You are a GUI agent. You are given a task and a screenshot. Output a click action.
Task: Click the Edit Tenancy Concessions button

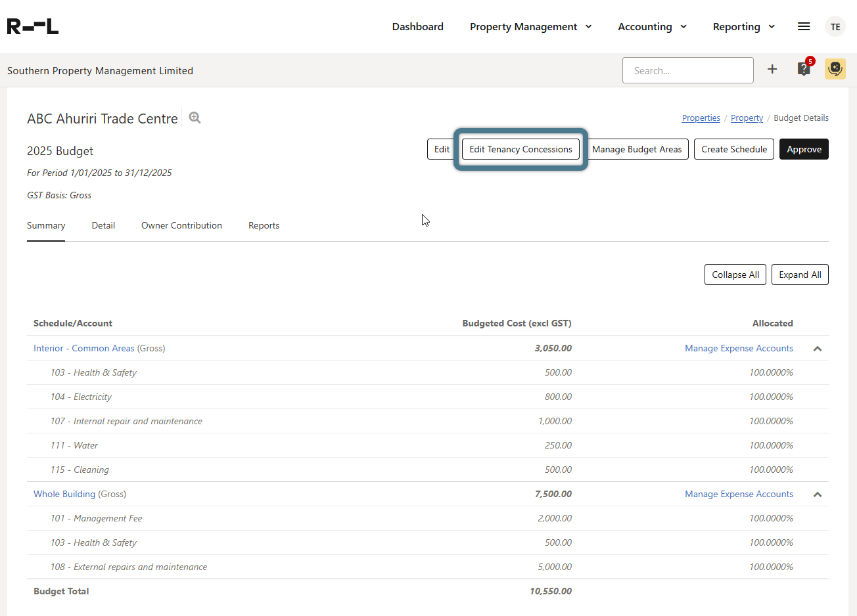pyautogui.click(x=521, y=149)
